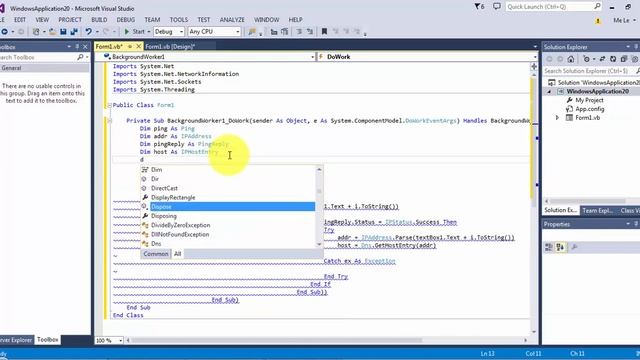This screenshot has width=640, height=360.
Task: Expand the Form1.vb tree node
Action: 558,118
